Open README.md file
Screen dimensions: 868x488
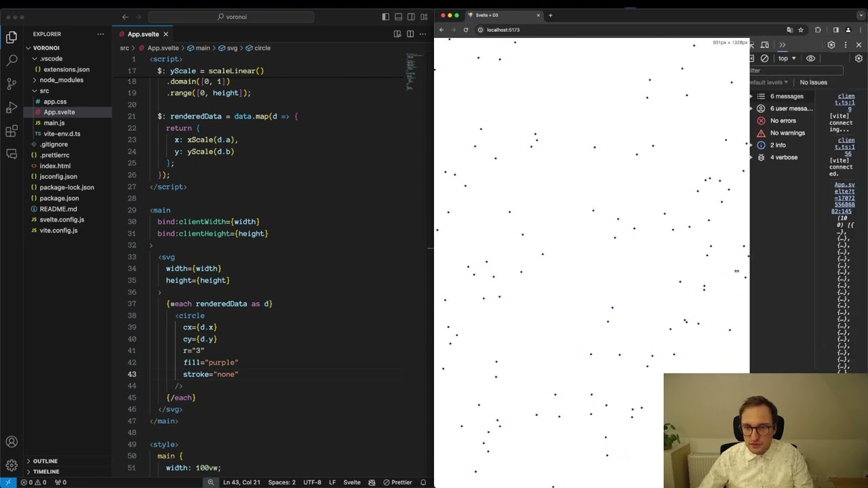tap(58, 209)
